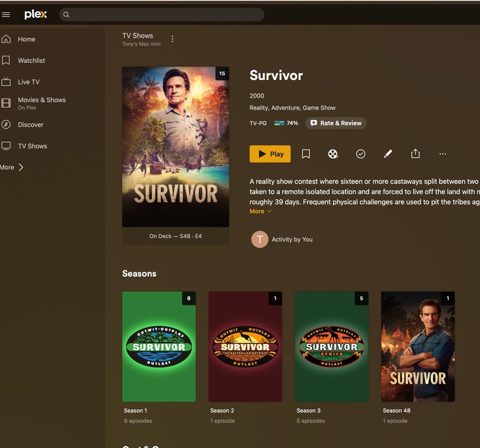Click '5 episodes' under Season 3
Viewport: 480px width, 448px height.
(310, 421)
